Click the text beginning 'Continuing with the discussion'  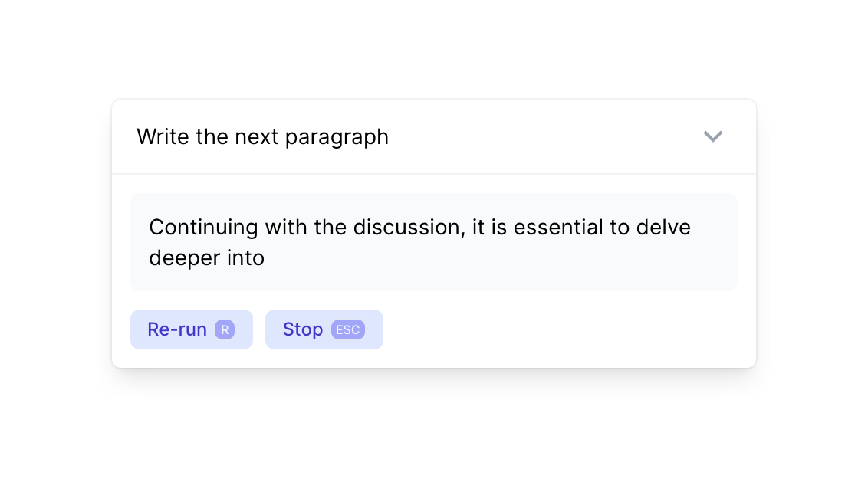pos(419,227)
